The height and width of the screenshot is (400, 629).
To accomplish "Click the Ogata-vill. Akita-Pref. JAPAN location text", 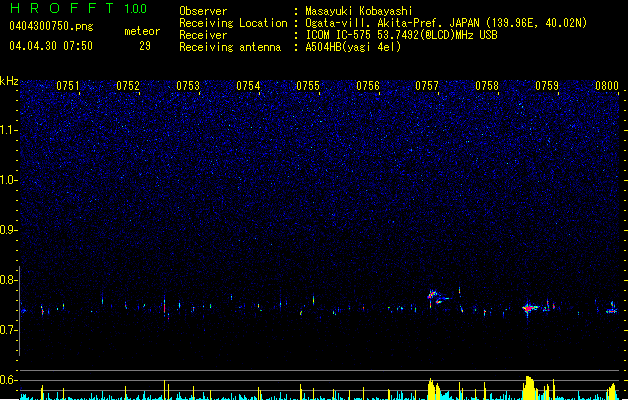I will point(446,23).
